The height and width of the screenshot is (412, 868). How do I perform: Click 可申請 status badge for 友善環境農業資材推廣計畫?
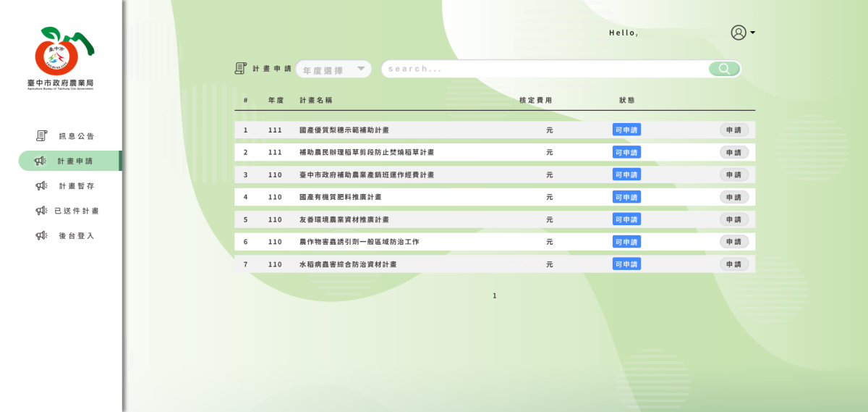click(x=626, y=219)
